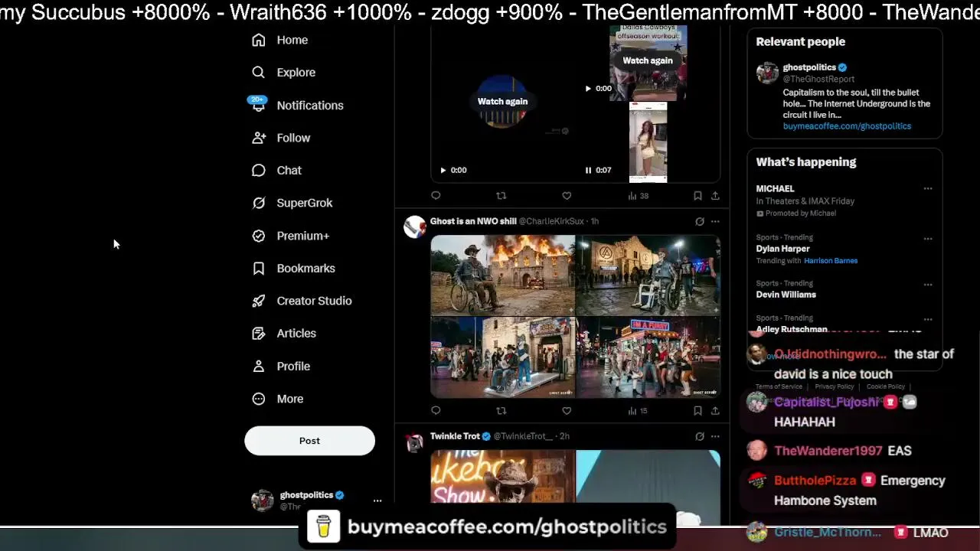Screen dimensions: 980x551
Task: Share the video post with 38 views
Action: 715,196
